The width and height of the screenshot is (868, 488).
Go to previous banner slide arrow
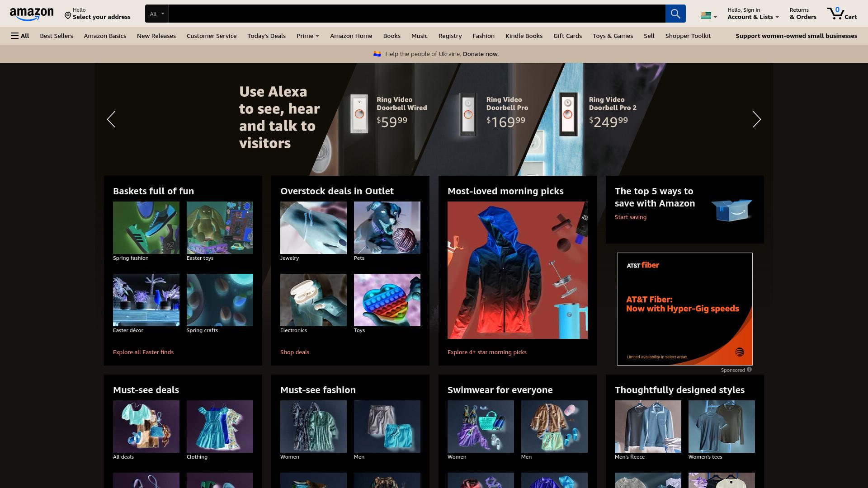pyautogui.click(x=111, y=119)
